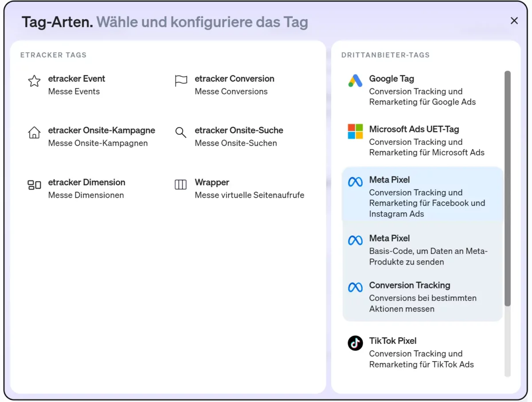
Task: Select the house icon for etracker Onsite-Kampagne
Action: [x=34, y=133]
